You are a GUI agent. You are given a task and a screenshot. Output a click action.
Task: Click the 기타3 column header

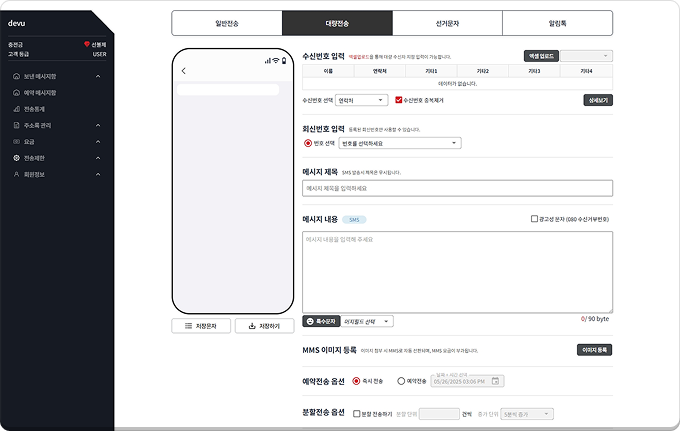pyautogui.click(x=535, y=71)
